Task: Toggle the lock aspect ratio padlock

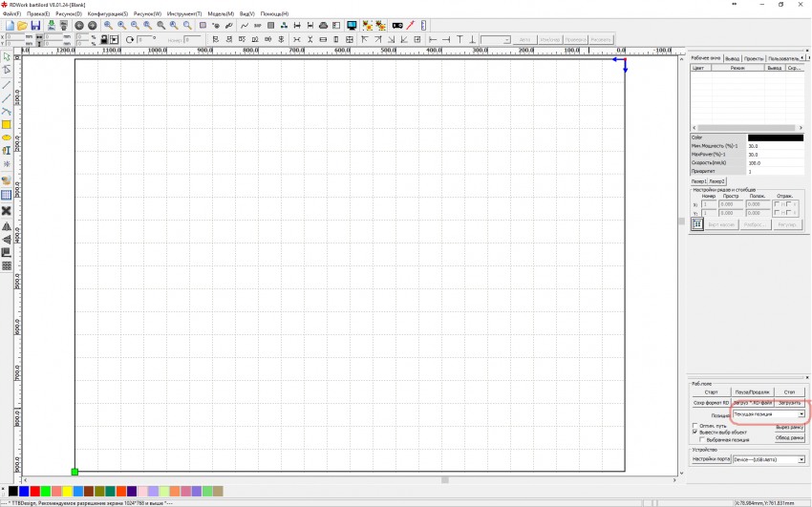Action: [x=103, y=39]
